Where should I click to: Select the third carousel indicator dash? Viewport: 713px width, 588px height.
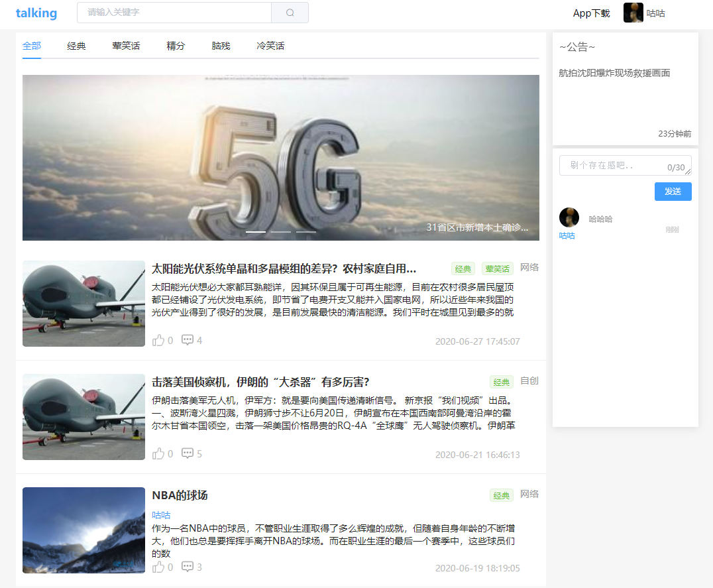pyautogui.click(x=306, y=232)
